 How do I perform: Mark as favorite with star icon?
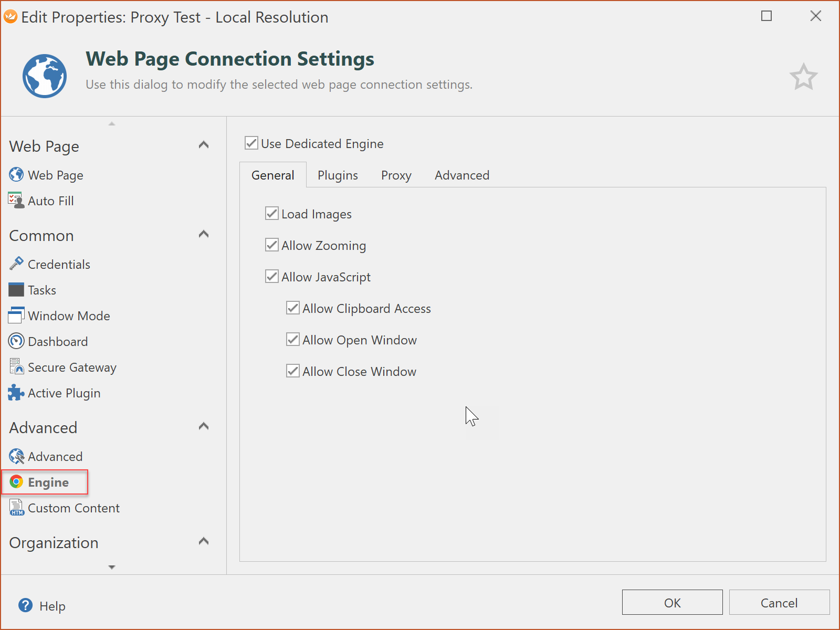point(803,77)
